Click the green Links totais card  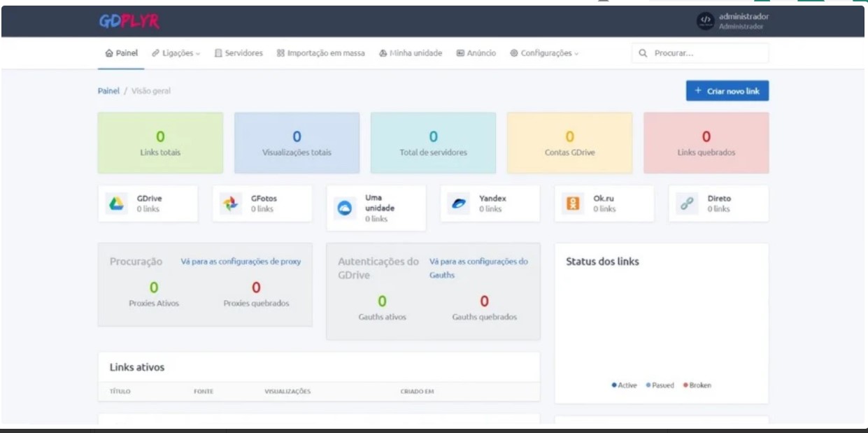[160, 143]
